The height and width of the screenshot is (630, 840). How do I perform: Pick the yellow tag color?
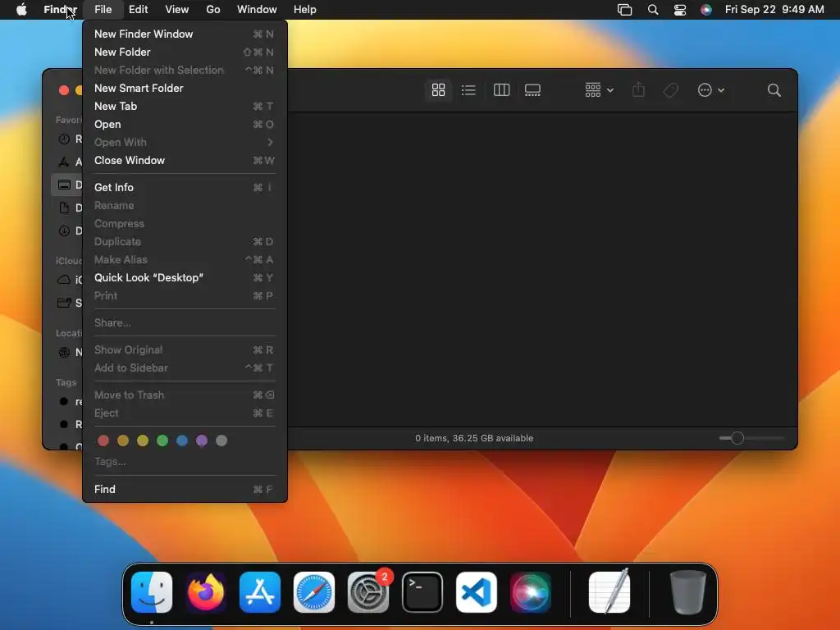point(143,441)
